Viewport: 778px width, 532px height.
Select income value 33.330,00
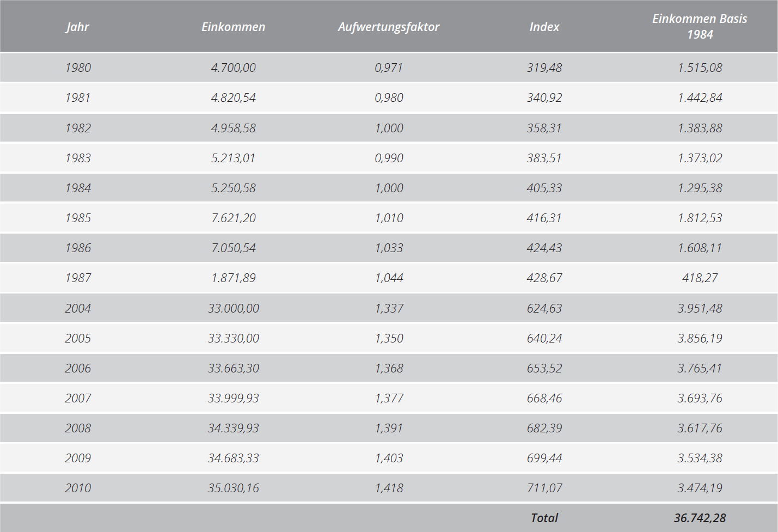[233, 338]
